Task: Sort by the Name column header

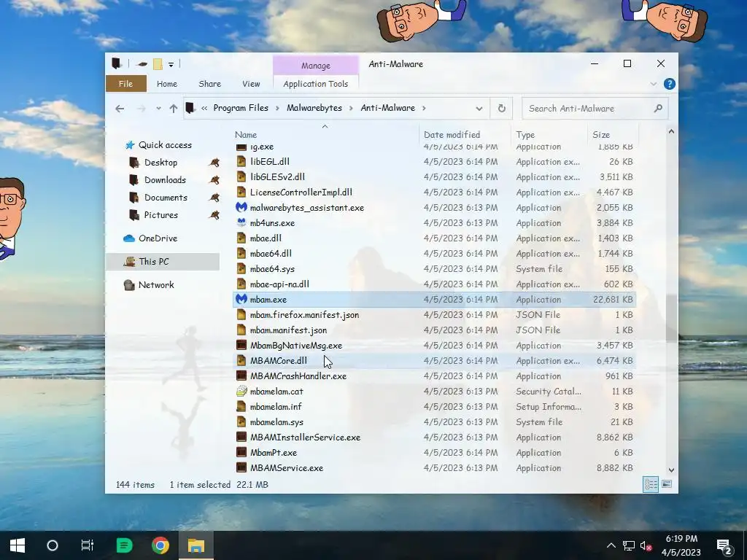Action: (x=246, y=135)
